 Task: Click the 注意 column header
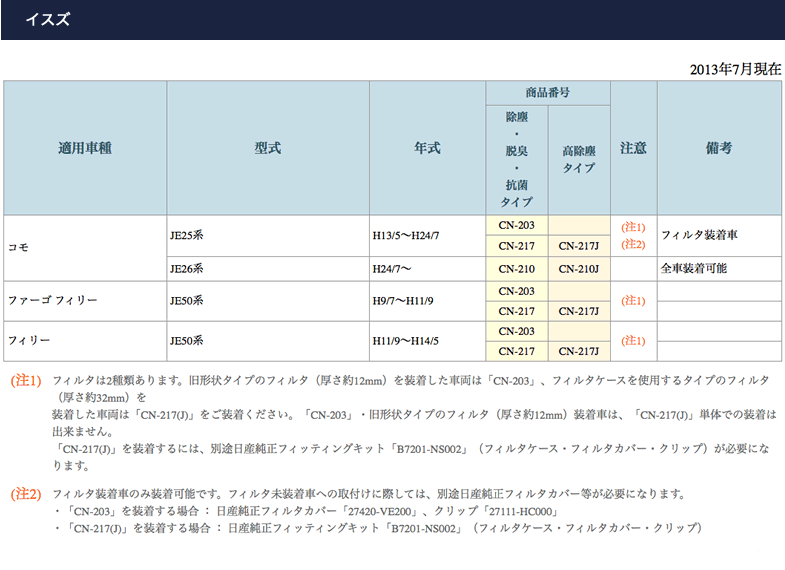(633, 148)
